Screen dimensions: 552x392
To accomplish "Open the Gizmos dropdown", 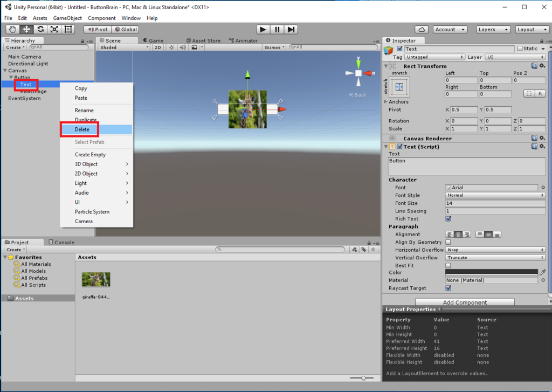I will point(274,47).
